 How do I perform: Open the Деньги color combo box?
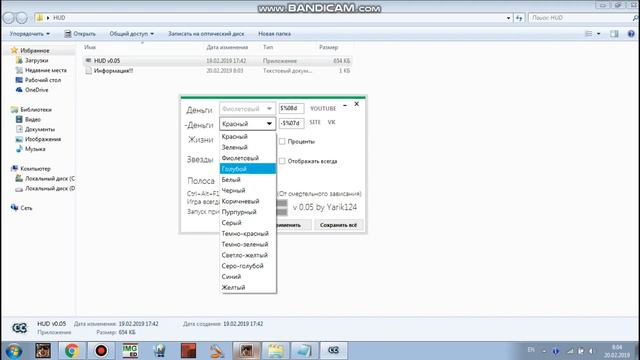(247, 109)
